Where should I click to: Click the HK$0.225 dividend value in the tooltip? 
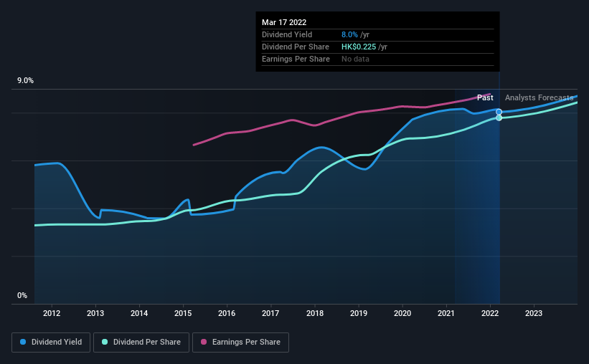359,47
